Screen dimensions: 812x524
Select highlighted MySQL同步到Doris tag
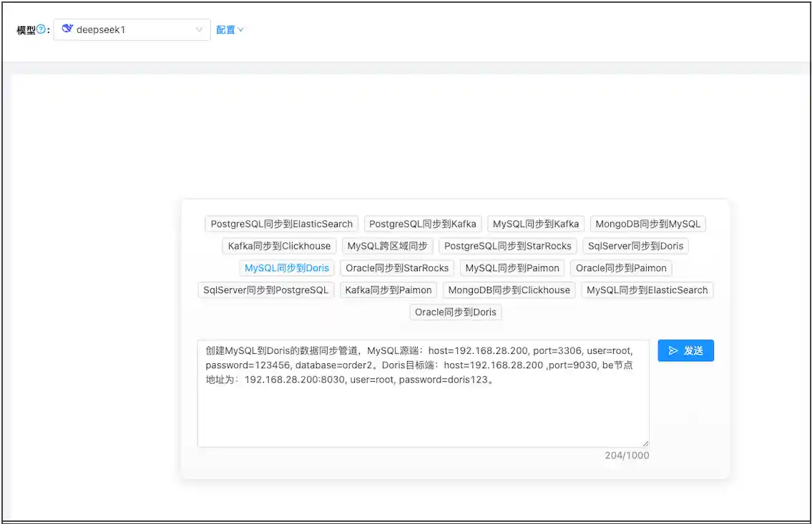coord(287,268)
